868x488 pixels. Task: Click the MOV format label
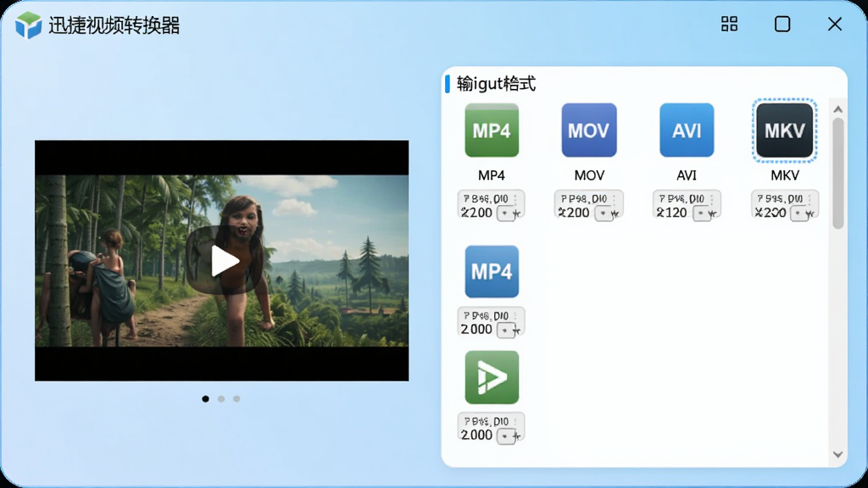[589, 175]
